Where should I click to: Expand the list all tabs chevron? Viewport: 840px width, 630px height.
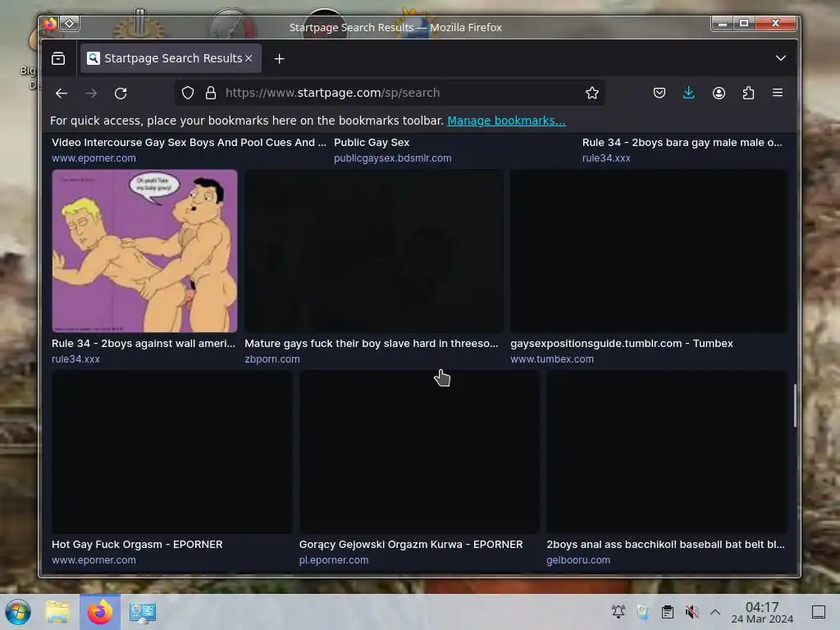tap(781, 58)
